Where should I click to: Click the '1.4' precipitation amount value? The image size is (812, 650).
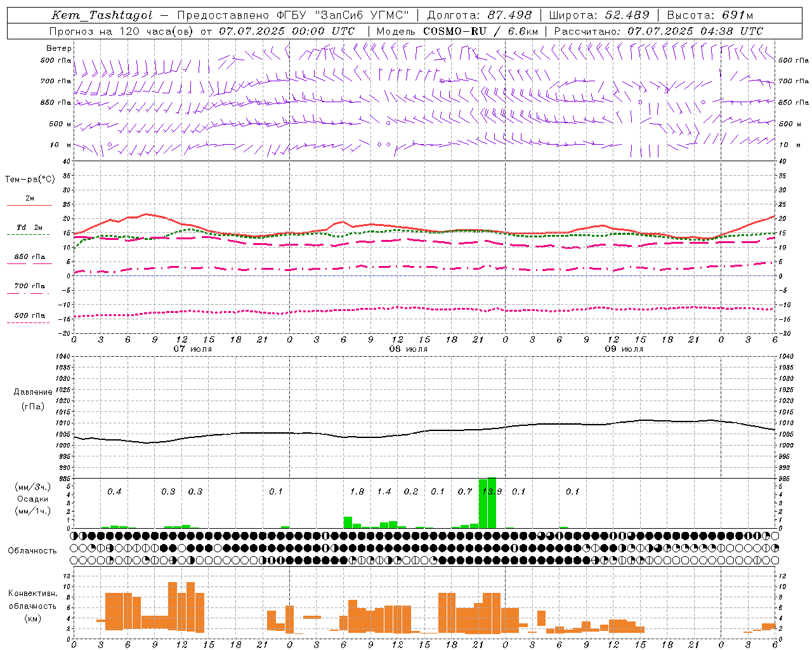[384, 492]
